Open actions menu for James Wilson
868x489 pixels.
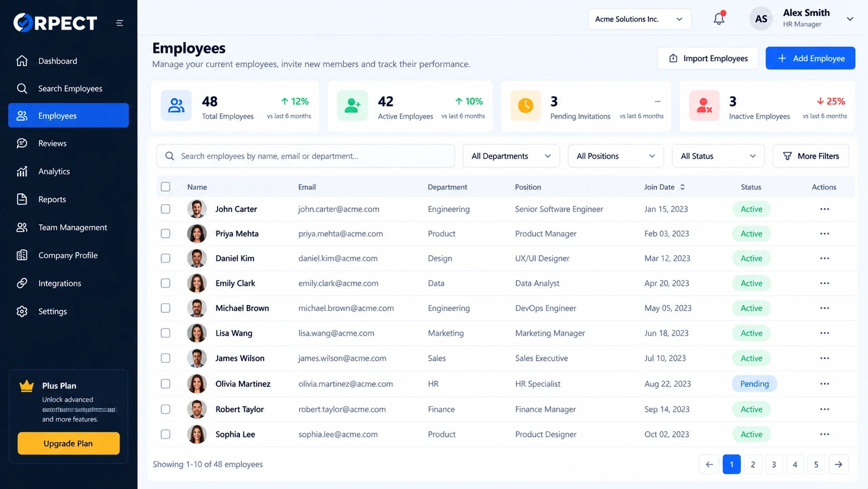coord(824,358)
